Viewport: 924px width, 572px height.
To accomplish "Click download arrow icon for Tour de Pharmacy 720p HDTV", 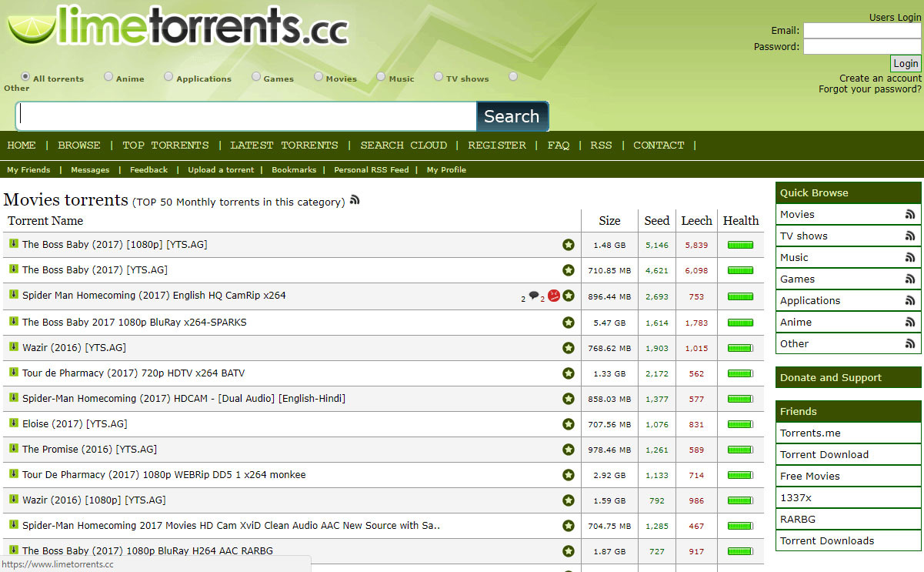I will point(13,372).
